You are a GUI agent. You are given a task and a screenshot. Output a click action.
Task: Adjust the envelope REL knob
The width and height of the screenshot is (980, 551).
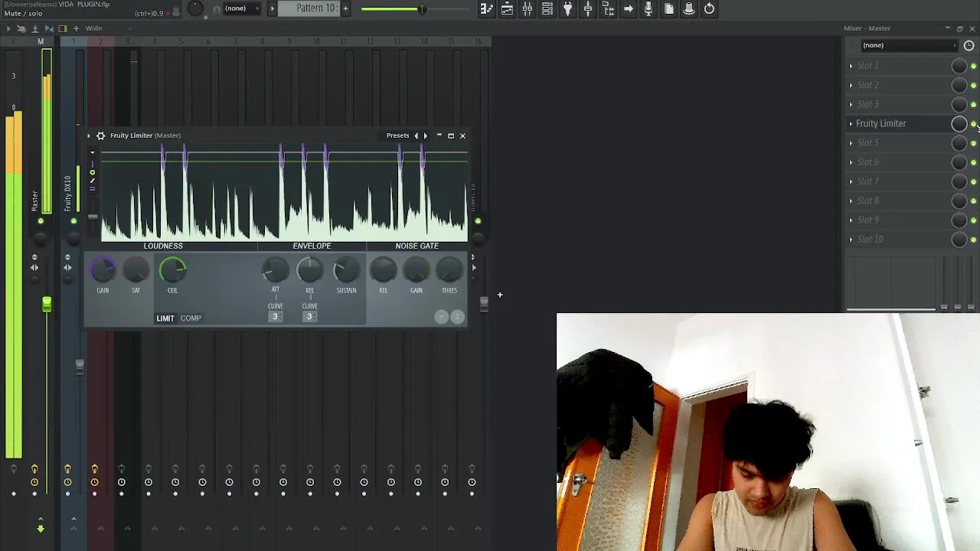click(309, 269)
